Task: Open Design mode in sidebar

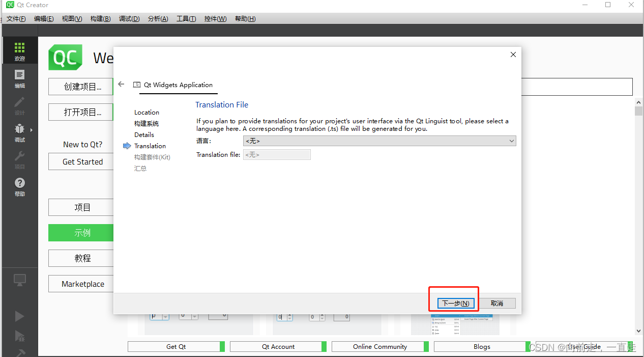Action: click(19, 105)
